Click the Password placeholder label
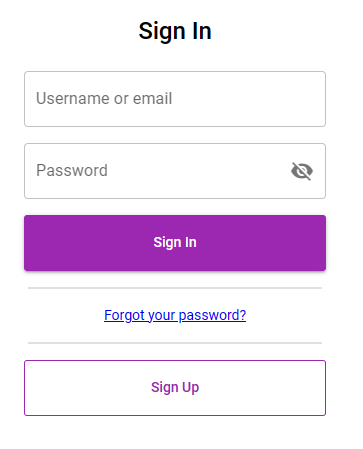This screenshot has width=363, height=449. coord(72,170)
